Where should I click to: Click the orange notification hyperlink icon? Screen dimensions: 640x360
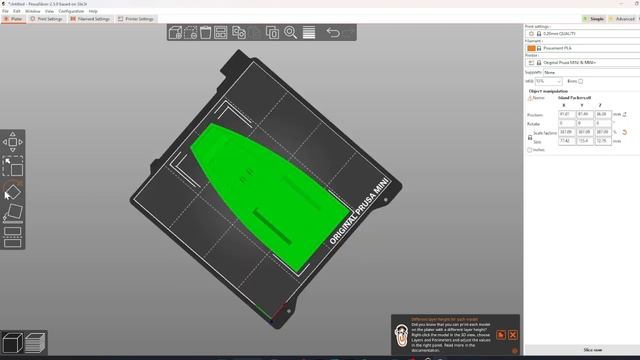(x=501, y=335)
